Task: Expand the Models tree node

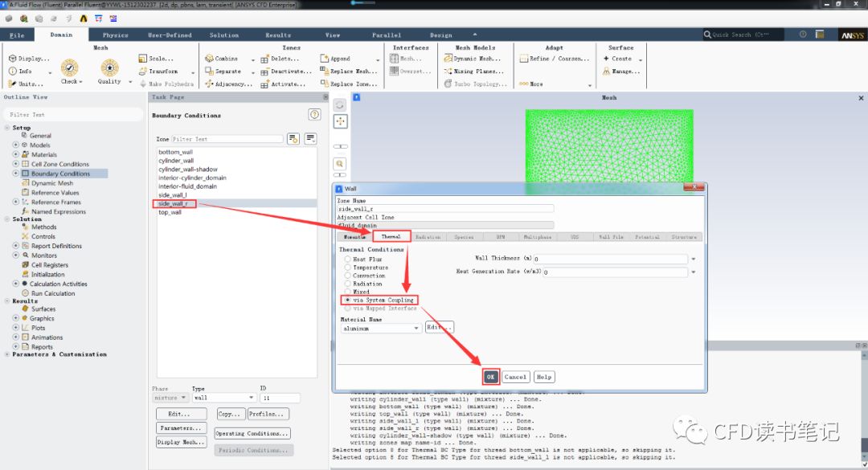Action: click(x=15, y=145)
